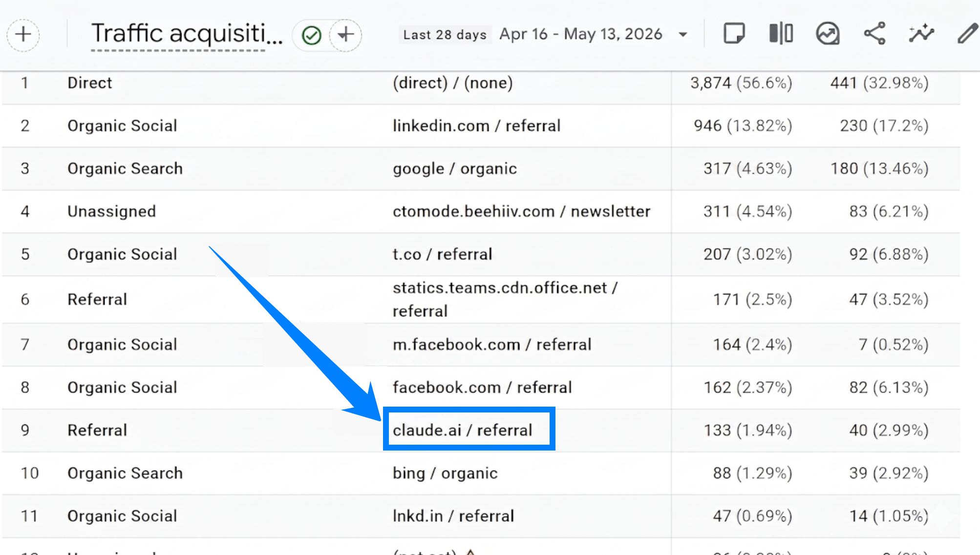Select the t.co / referral cell
The width and height of the screenshot is (980, 555).
coord(443,254)
